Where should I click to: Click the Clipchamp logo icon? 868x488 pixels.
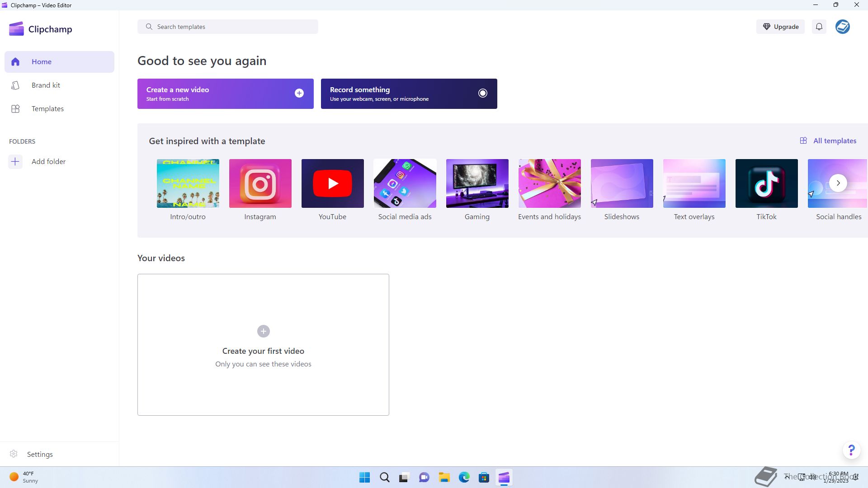16,29
